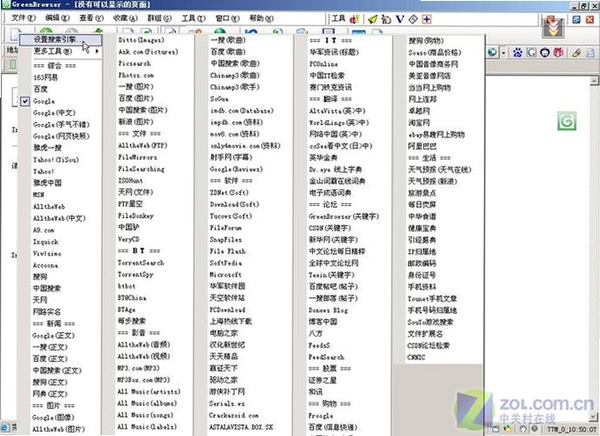Select Google(中文) search engine
Viewport: 600px width, 436px height.
[x=54, y=113]
